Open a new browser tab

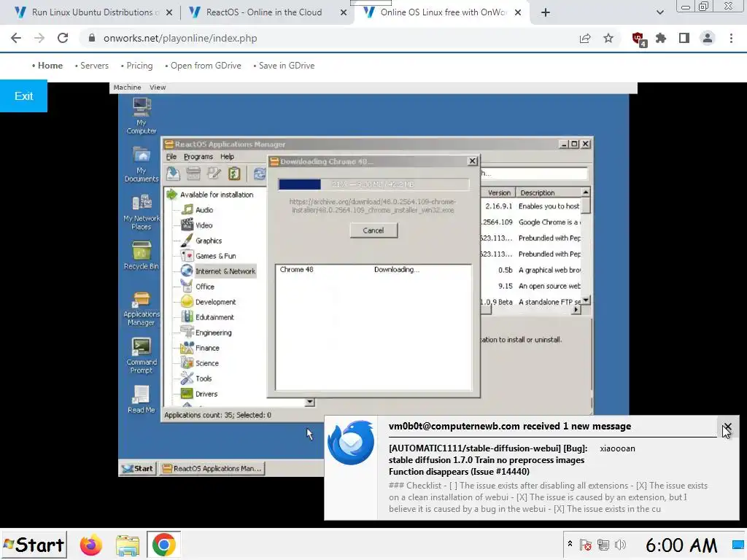coord(546,12)
